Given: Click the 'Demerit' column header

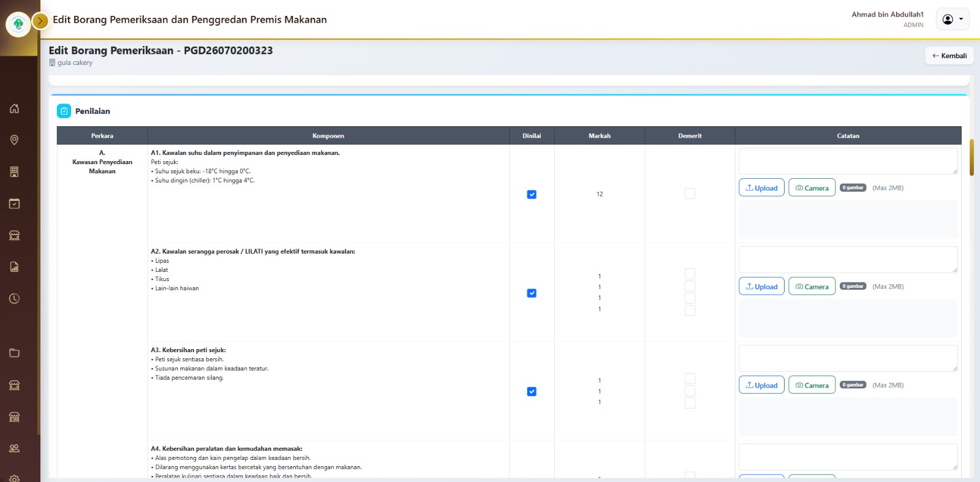Looking at the screenshot, I should (x=690, y=136).
